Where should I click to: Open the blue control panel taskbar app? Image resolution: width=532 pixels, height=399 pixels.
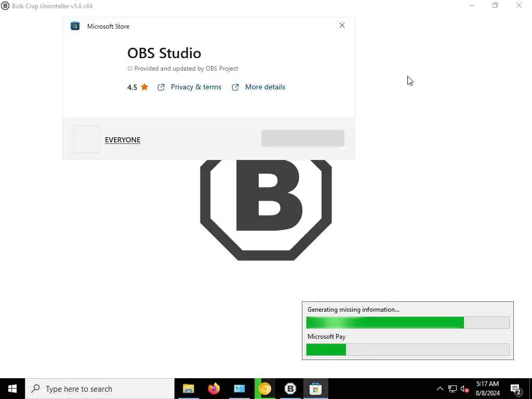point(239,389)
